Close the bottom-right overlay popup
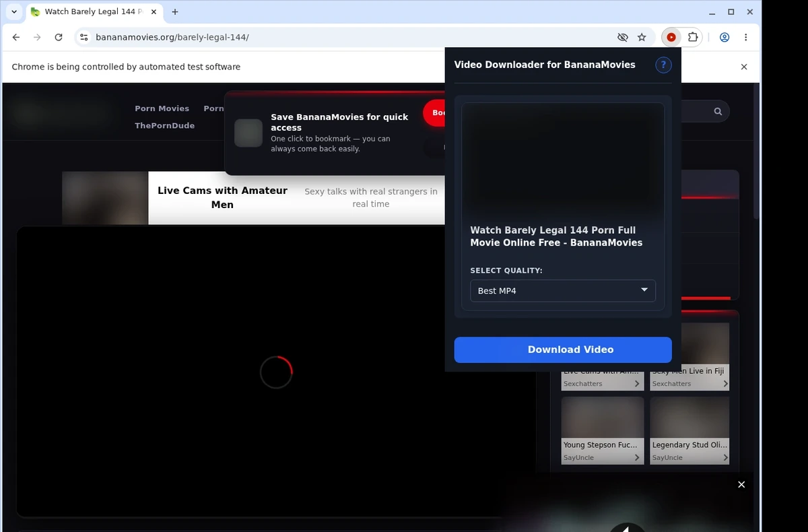The width and height of the screenshot is (808, 532). click(741, 485)
